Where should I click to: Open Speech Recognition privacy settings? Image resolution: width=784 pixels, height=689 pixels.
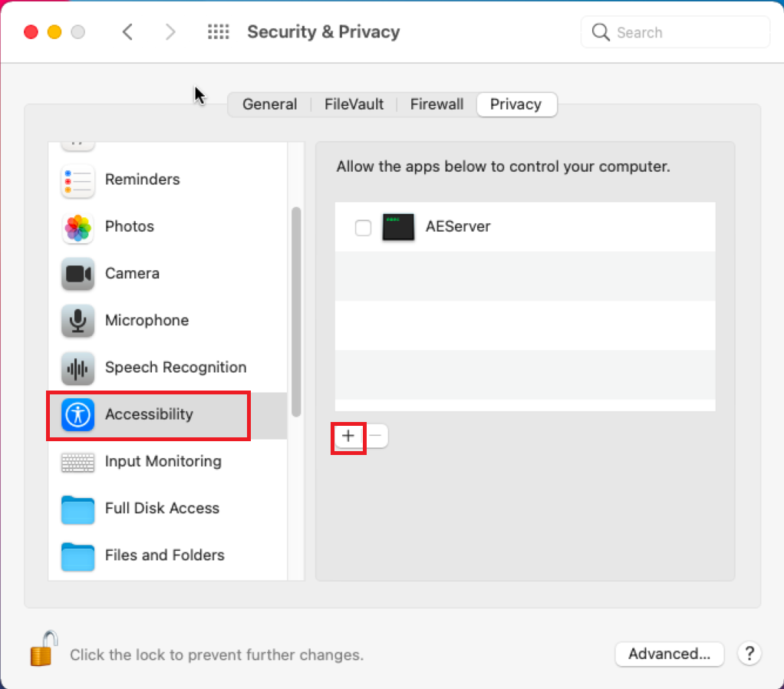(x=168, y=368)
